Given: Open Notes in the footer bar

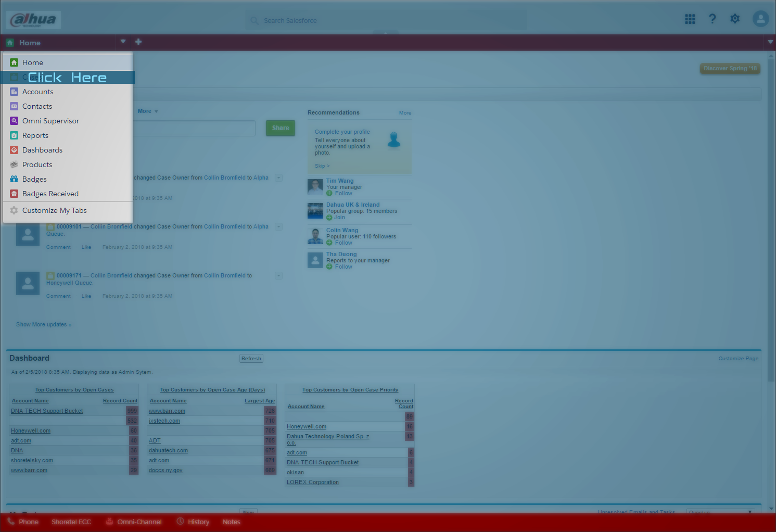Looking at the screenshot, I should click(x=231, y=522).
